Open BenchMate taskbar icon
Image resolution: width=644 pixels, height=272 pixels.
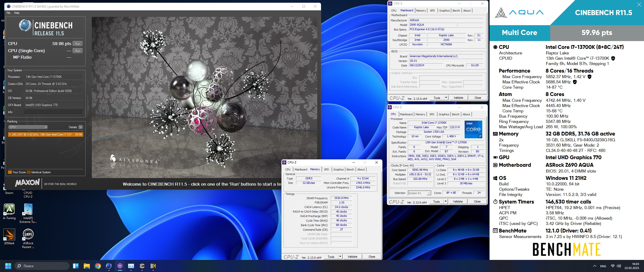tap(153, 266)
